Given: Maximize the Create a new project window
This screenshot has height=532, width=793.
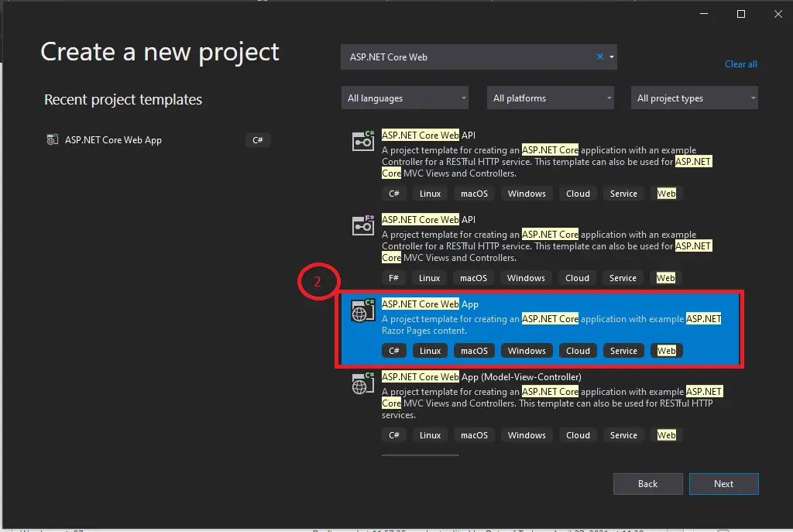Looking at the screenshot, I should (x=741, y=14).
